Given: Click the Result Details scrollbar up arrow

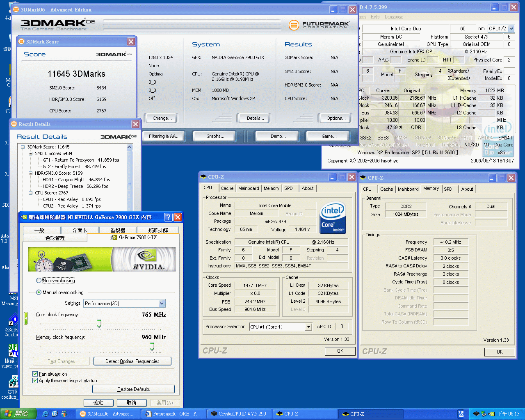Looking at the screenshot, I should [130, 147].
